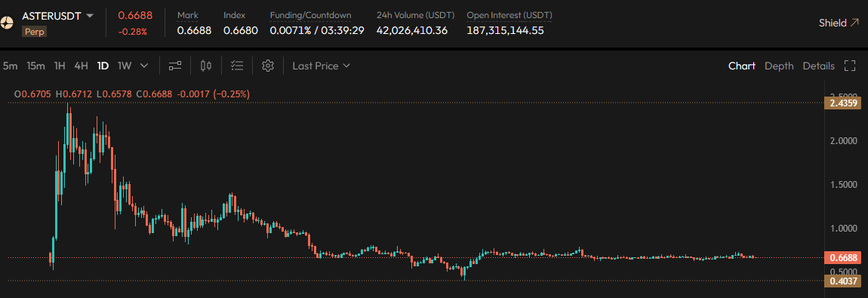This screenshot has height=298, width=868.
Task: Click the 1.5000 price axis label
Action: point(844,185)
